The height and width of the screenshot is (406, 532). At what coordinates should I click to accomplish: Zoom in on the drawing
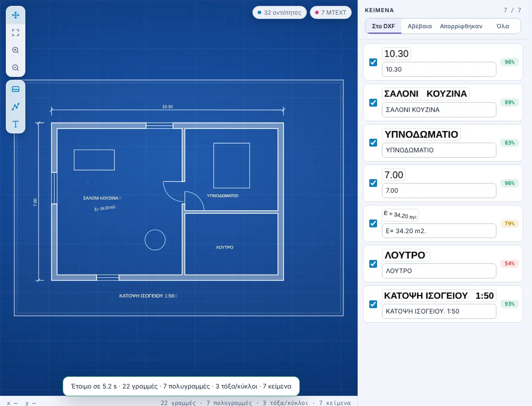click(16, 50)
